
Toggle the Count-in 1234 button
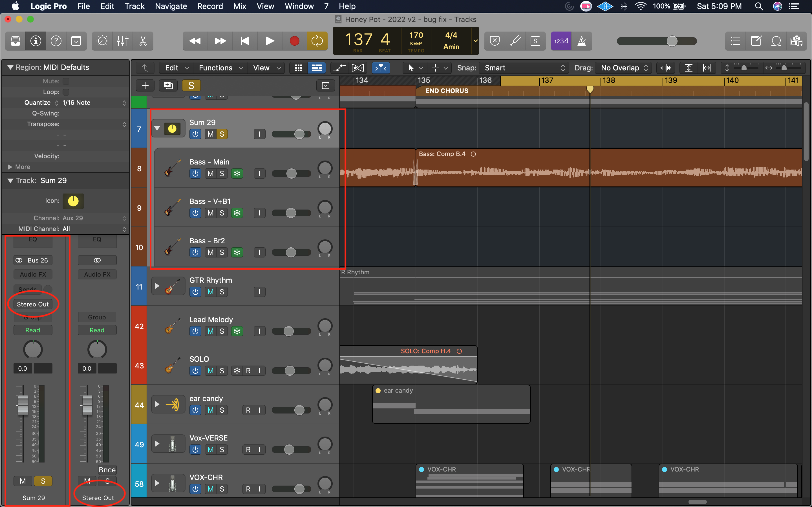point(561,41)
